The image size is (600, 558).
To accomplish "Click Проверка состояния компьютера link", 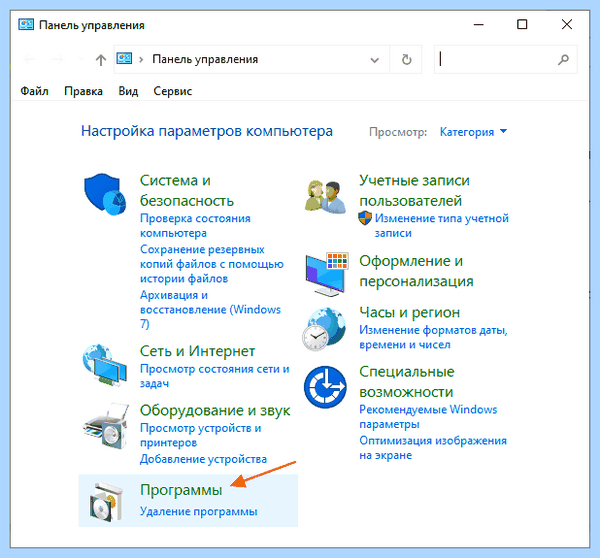I will point(195,225).
